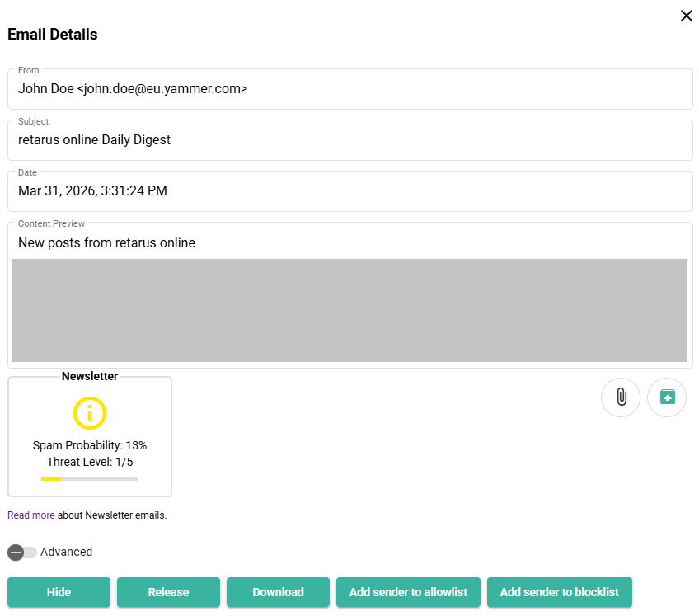The width and height of the screenshot is (699, 616).
Task: Add sender to allowlist
Action: click(x=408, y=592)
